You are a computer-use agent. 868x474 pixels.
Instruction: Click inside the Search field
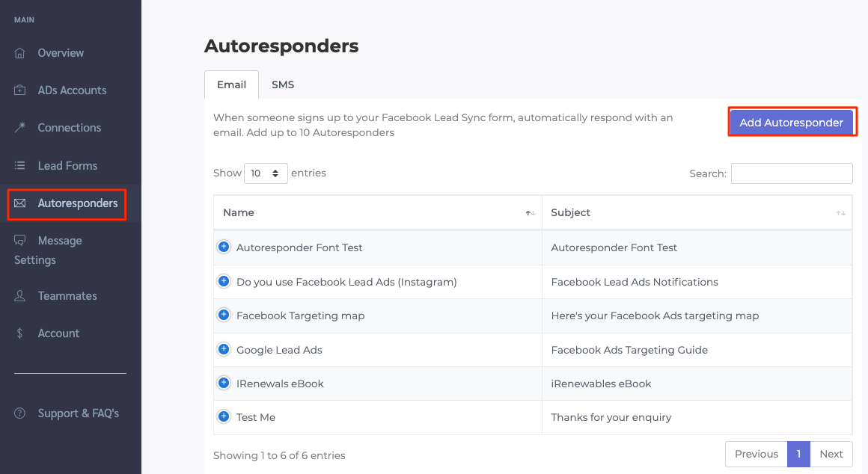pos(791,173)
